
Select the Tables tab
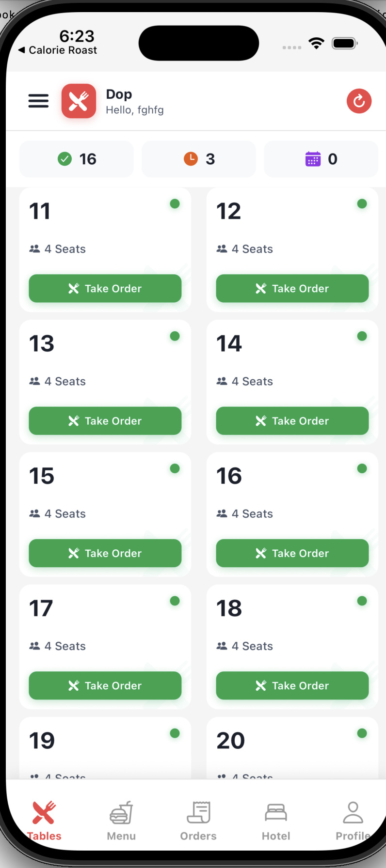[x=44, y=821]
